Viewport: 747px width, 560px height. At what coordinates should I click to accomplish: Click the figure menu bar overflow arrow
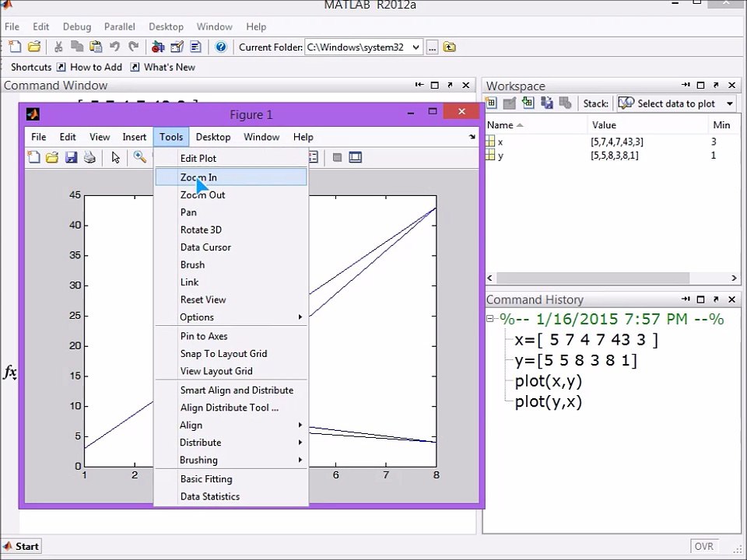point(472,137)
